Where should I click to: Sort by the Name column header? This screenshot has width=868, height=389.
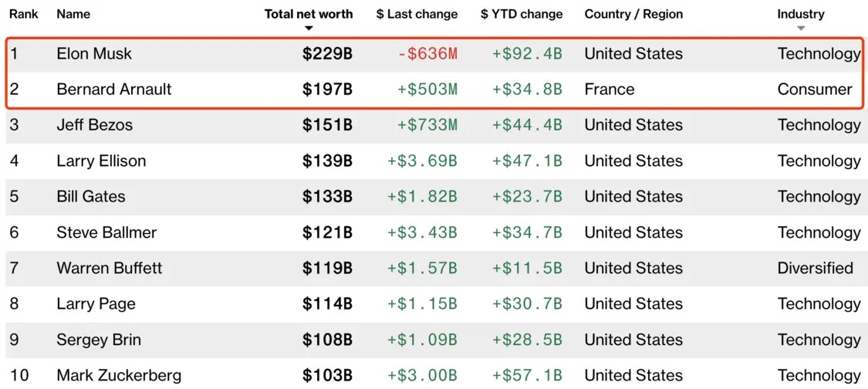click(73, 14)
